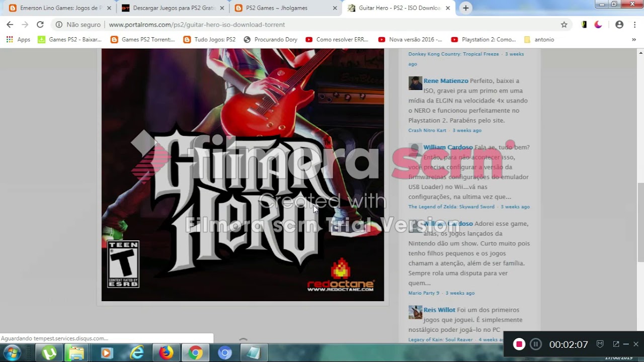The height and width of the screenshot is (362, 644).
Task: Launch Firefox from the taskbar
Action: click(166, 353)
